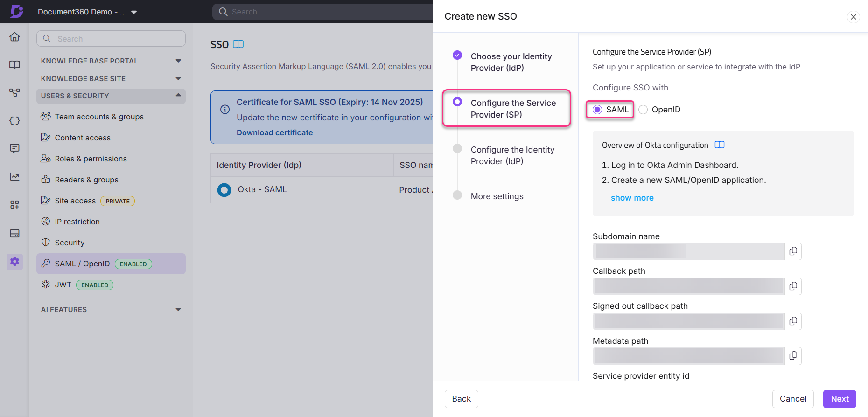Image resolution: width=868 pixels, height=417 pixels.
Task: Open the Analytics chart icon
Action: 14,176
